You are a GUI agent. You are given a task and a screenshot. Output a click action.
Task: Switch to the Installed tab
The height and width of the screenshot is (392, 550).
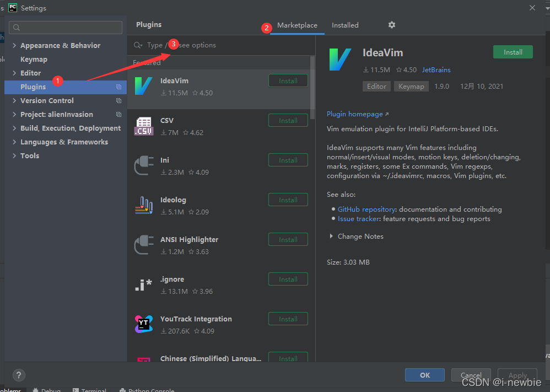[x=345, y=25]
